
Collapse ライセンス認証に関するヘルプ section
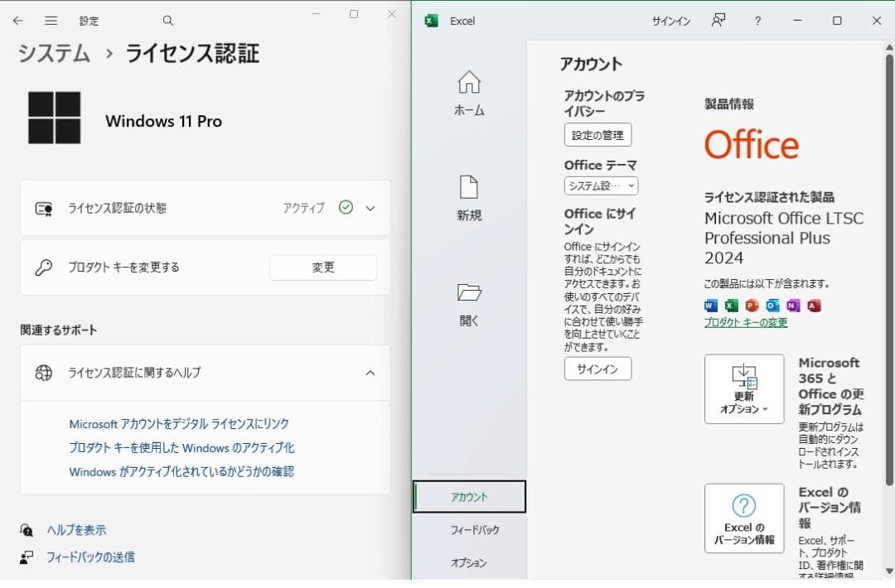click(370, 373)
